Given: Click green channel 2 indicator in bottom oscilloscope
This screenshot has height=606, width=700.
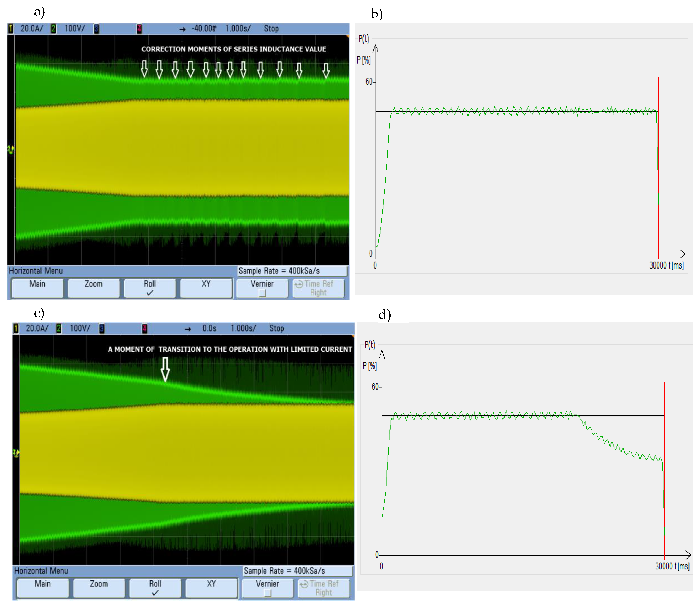Looking at the screenshot, I should pos(59,328).
